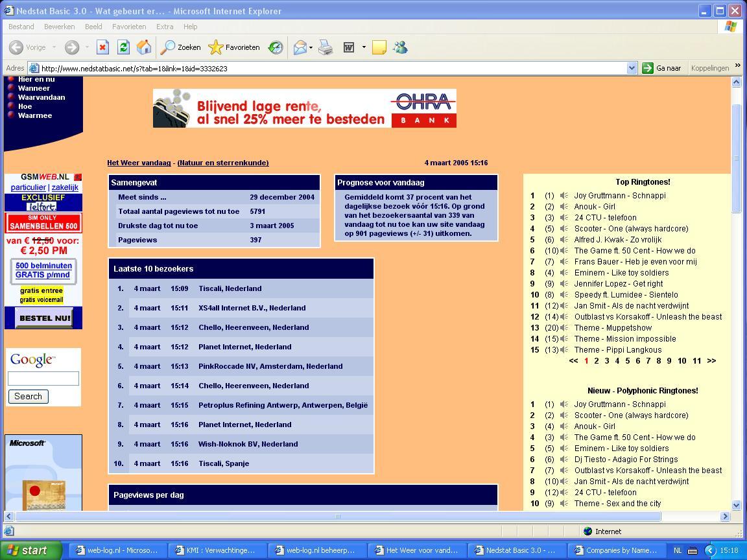Image resolution: width=747 pixels, height=560 pixels.
Task: Click the Stop loading toolbar icon
Action: (x=102, y=47)
